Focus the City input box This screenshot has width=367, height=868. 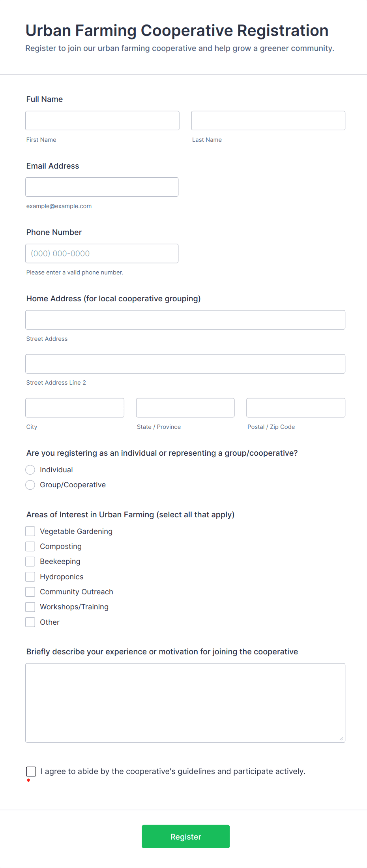75,408
